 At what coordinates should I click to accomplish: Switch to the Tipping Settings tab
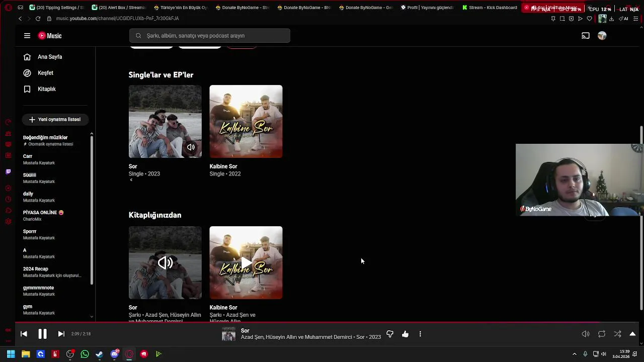pyautogui.click(x=57, y=8)
